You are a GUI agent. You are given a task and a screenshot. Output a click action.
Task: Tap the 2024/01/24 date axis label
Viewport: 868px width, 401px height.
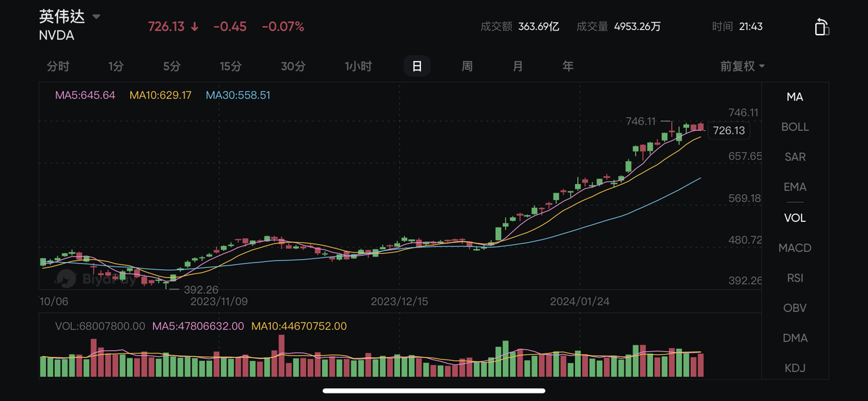(x=580, y=301)
